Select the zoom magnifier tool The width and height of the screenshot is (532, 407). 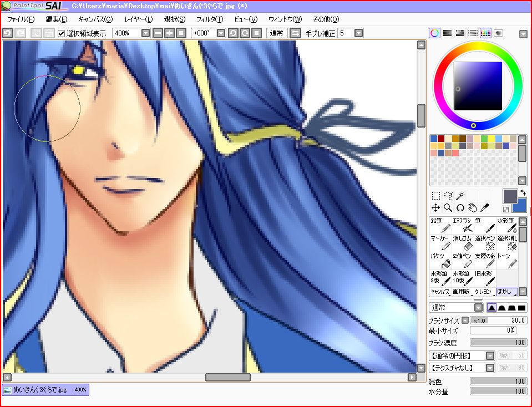(448, 207)
